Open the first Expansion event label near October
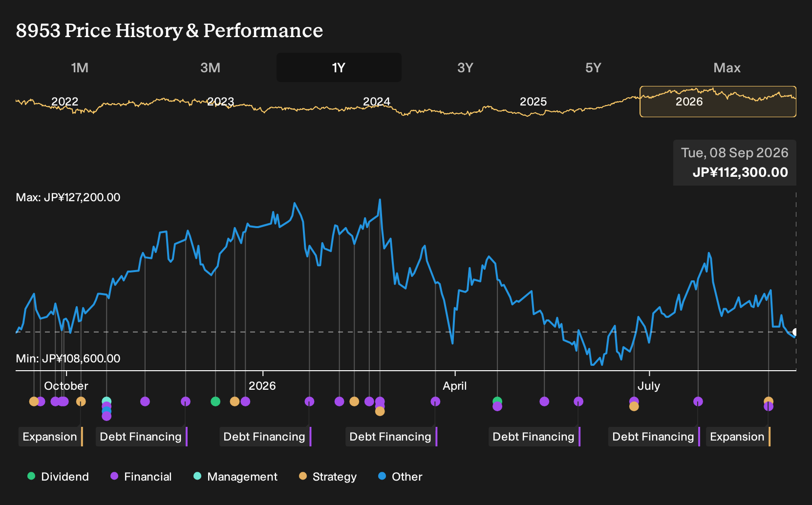Image resolution: width=812 pixels, height=505 pixels. [50, 437]
